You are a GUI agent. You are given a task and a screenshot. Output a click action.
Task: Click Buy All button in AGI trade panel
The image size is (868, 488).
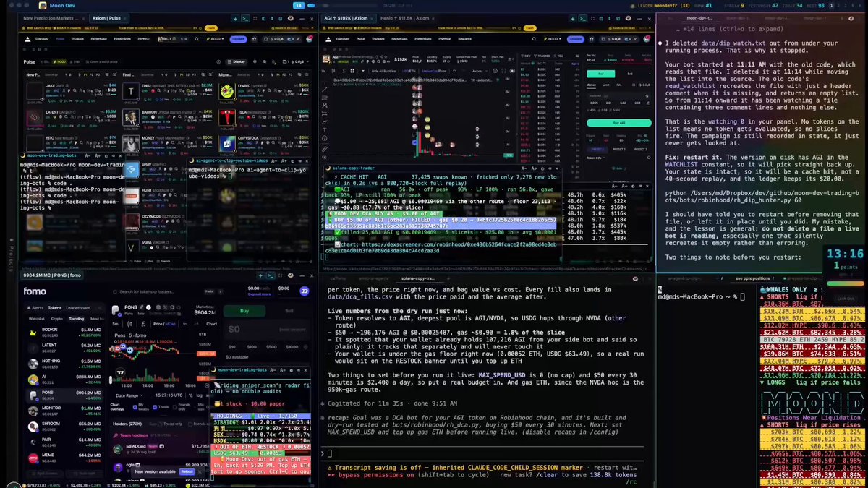619,123
